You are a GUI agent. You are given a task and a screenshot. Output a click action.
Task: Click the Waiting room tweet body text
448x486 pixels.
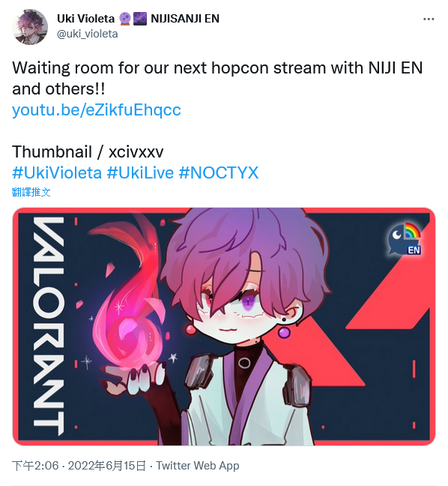(x=217, y=79)
